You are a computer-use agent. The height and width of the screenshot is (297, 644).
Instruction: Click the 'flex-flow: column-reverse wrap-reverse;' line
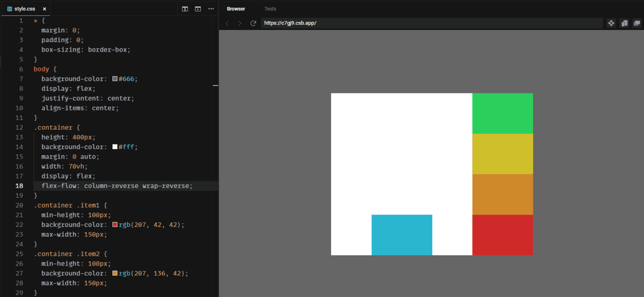pos(117,186)
